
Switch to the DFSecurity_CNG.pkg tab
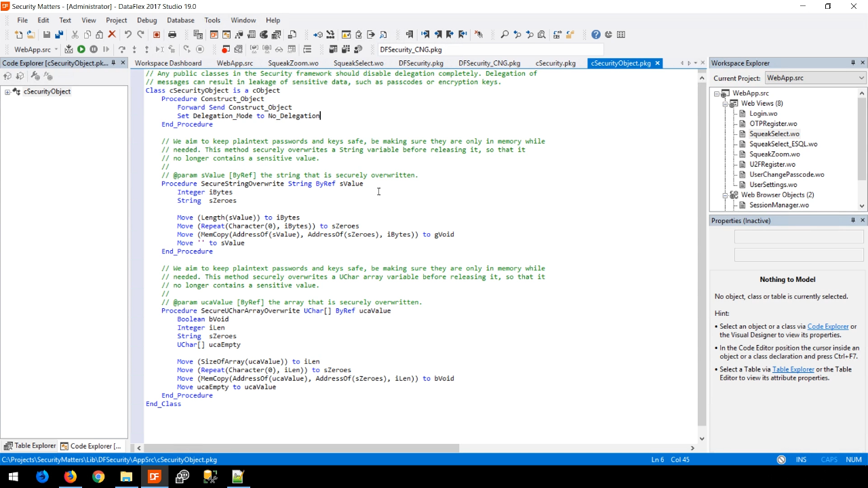click(x=489, y=63)
